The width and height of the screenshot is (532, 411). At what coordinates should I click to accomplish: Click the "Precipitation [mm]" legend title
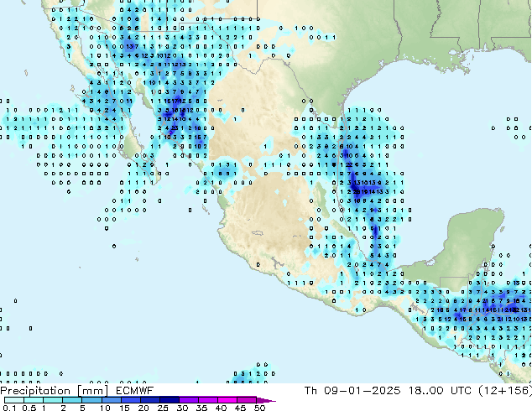coord(50,390)
